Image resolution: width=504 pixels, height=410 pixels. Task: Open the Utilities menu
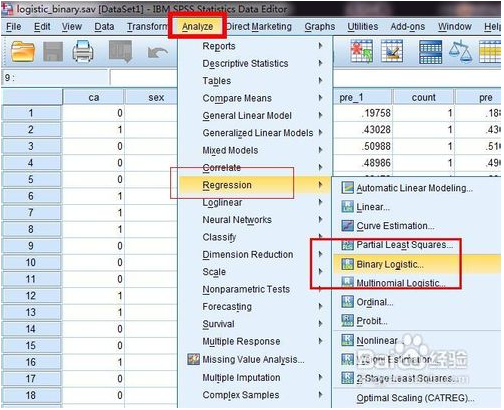[363, 27]
